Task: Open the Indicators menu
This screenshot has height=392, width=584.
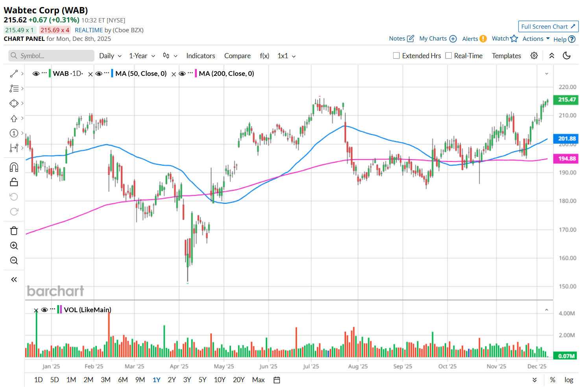Action: click(201, 56)
